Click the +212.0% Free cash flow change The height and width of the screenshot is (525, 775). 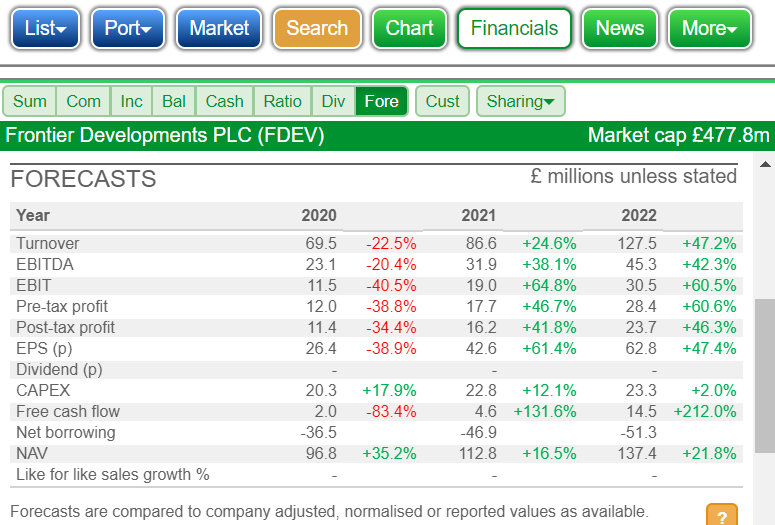click(x=705, y=412)
